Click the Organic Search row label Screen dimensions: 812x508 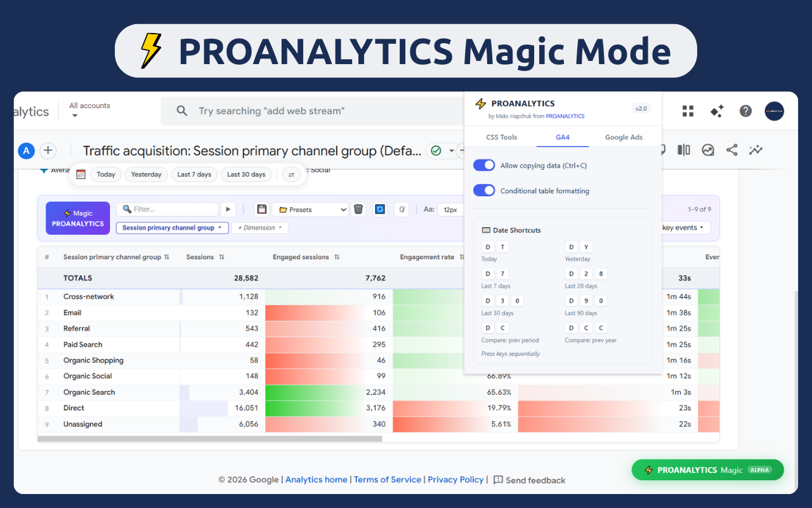click(x=89, y=392)
